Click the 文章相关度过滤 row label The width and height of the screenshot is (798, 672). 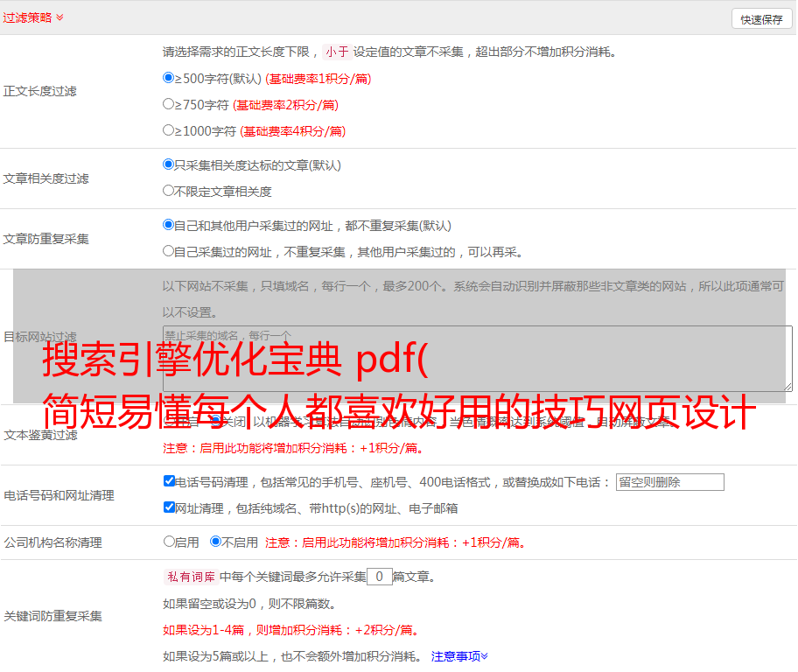point(45,178)
